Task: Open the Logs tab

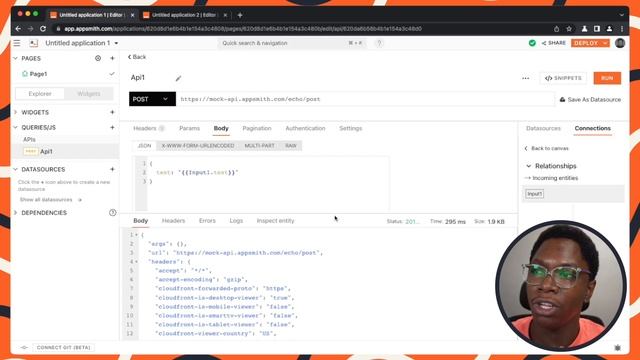Action: click(236, 221)
